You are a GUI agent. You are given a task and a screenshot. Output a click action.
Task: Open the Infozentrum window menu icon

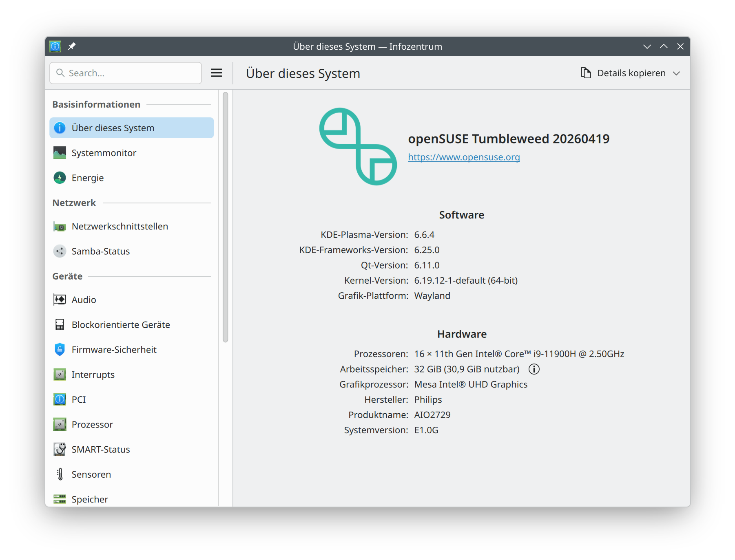point(55,46)
